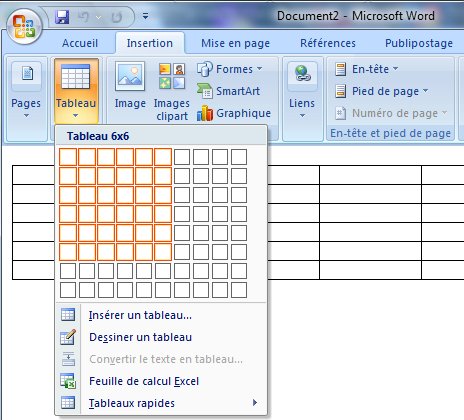Insert a picture with Image icon
This screenshot has width=464, height=420.
pyautogui.click(x=130, y=76)
